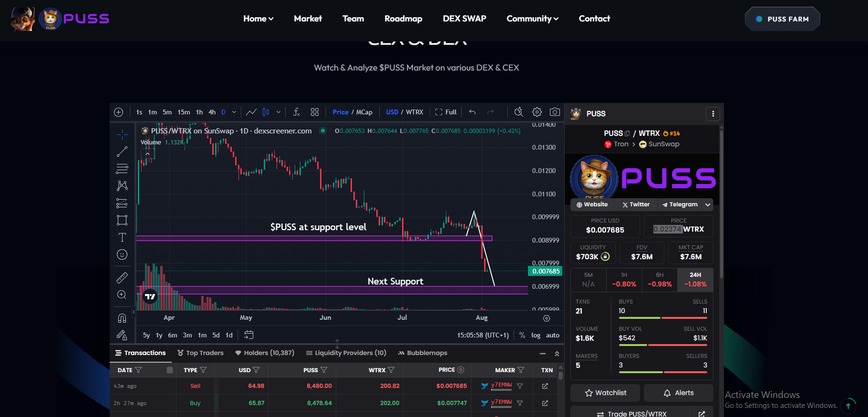Open the chart type dropdown arrow
This screenshot has width=868, height=417.
279,112
